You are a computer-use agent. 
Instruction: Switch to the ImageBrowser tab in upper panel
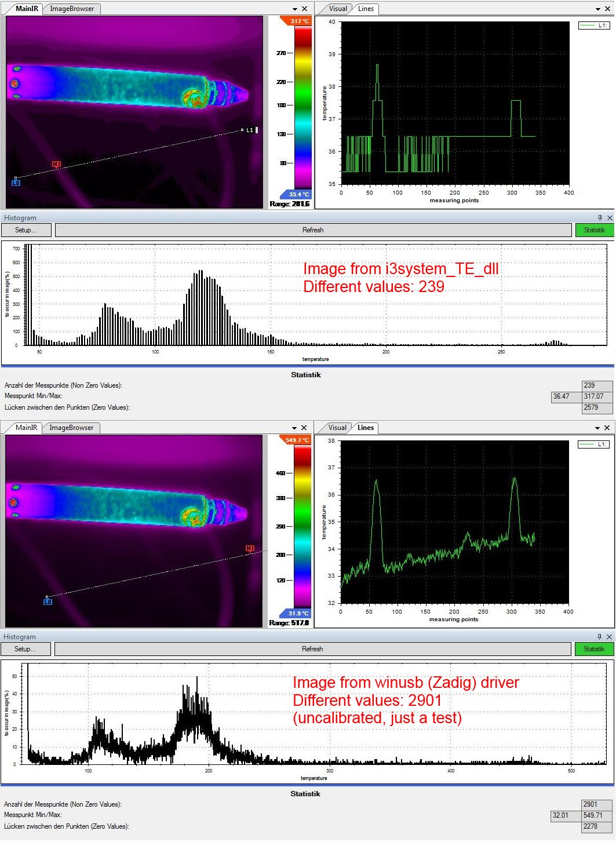(x=72, y=9)
